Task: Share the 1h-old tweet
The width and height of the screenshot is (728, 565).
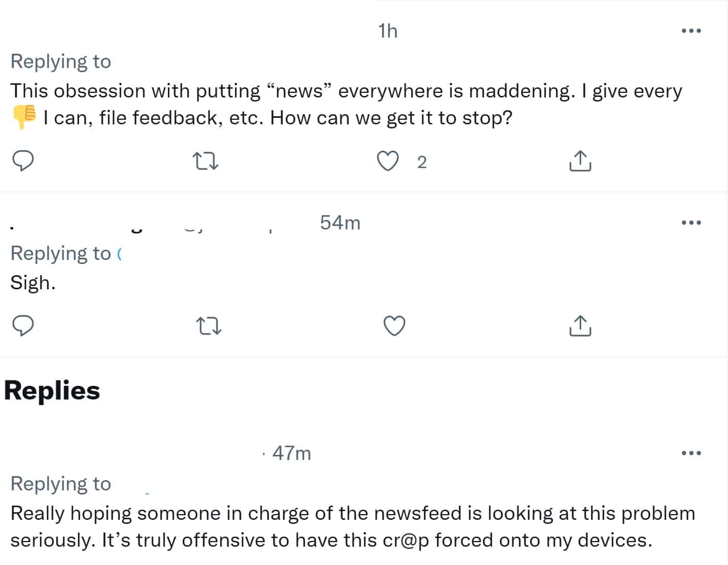Action: click(579, 161)
